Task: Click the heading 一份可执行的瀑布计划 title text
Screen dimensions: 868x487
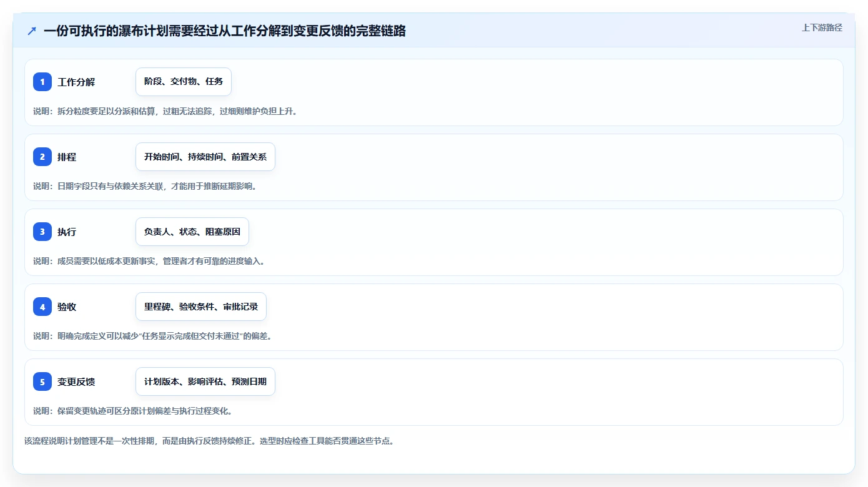Action: point(225,31)
